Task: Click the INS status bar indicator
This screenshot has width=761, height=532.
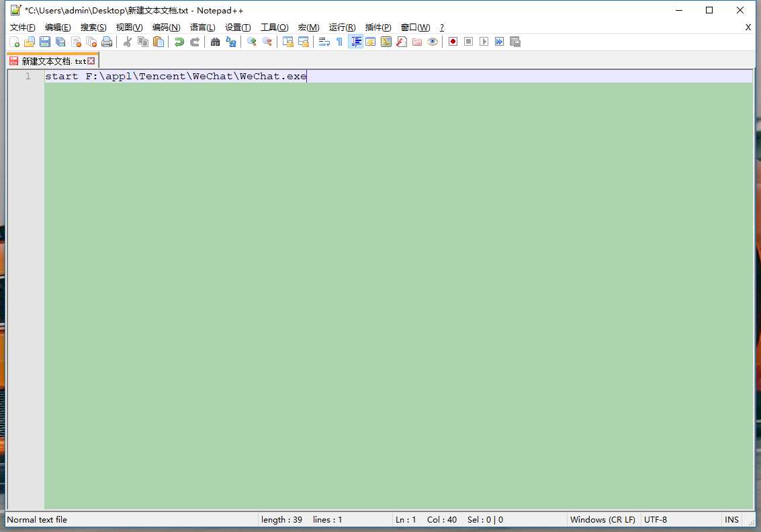Action: click(731, 519)
